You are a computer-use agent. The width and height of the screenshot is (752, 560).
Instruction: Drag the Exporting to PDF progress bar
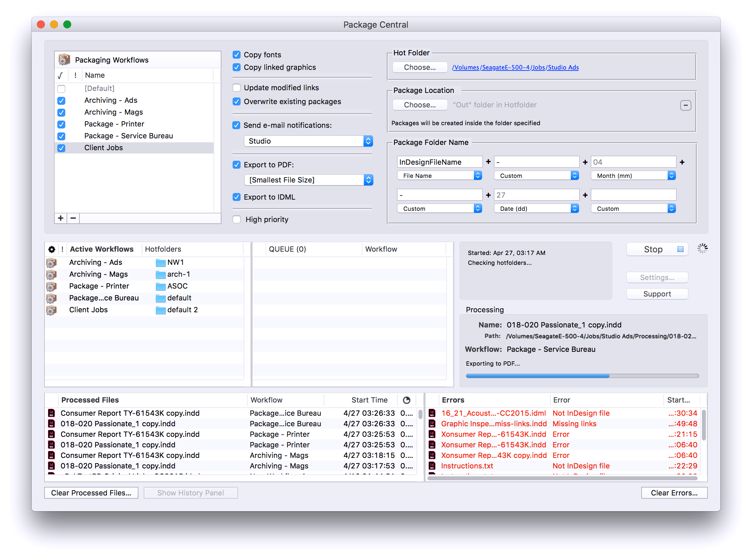point(579,379)
